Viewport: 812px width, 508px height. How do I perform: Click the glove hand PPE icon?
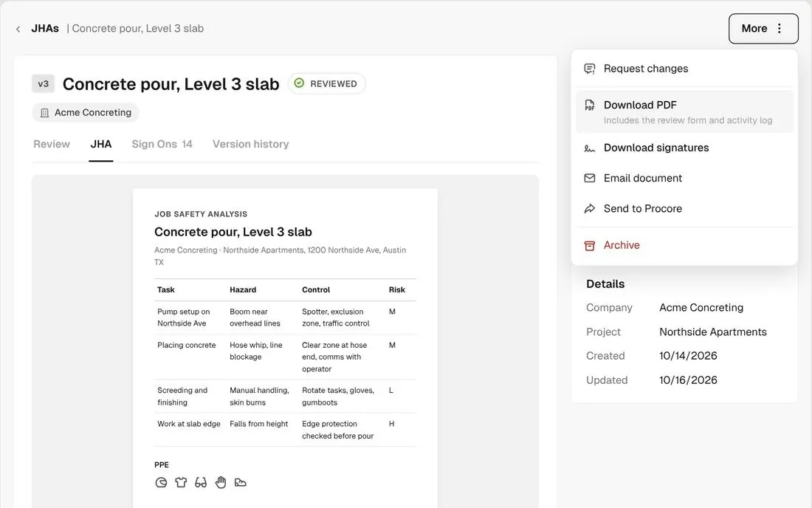point(221,483)
